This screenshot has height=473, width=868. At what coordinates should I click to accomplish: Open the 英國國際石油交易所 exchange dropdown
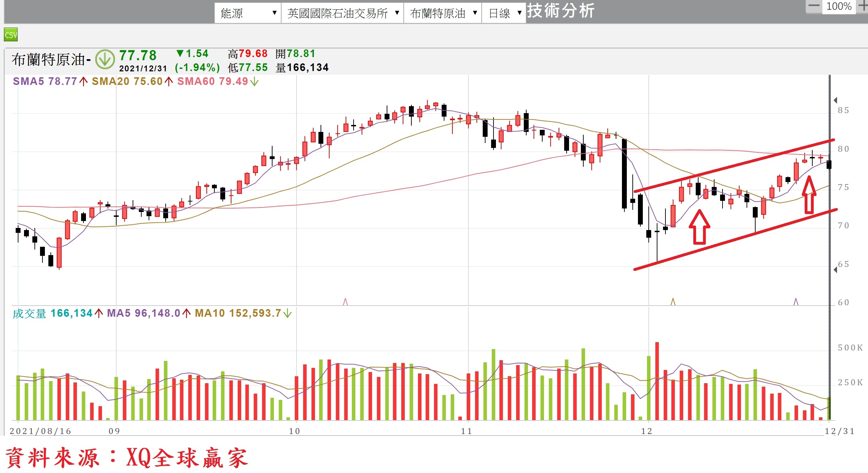click(342, 13)
